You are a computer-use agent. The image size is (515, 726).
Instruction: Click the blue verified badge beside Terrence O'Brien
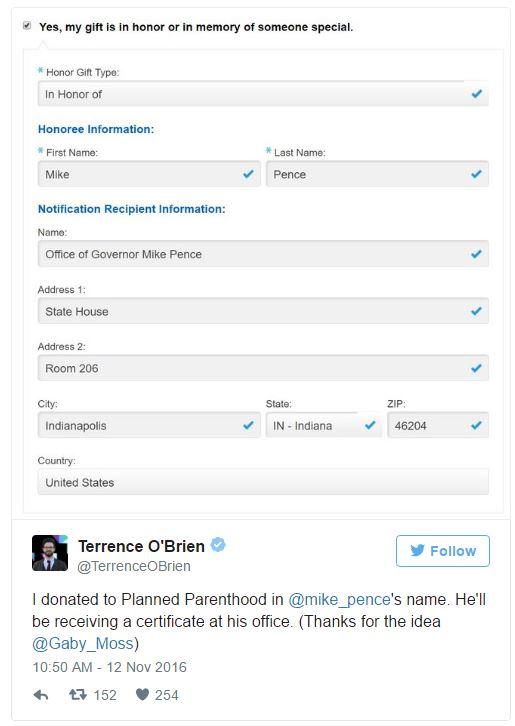(218, 545)
